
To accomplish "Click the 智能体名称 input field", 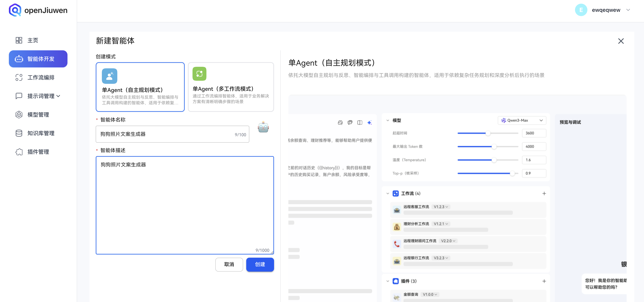I will (172, 134).
